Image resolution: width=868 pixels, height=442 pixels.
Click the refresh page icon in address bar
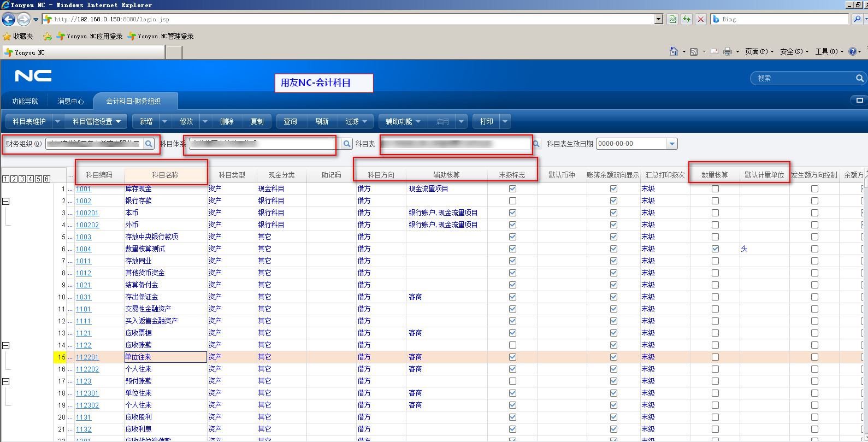pos(687,19)
